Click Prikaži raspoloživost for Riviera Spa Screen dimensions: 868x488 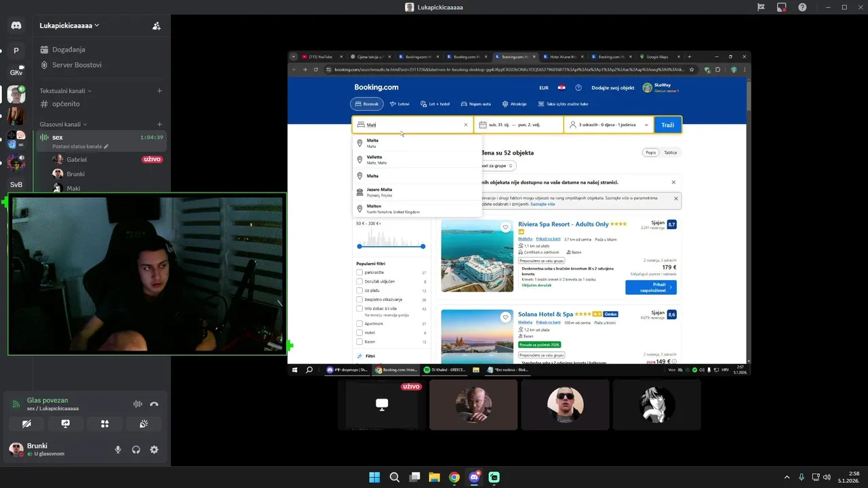[651, 287]
